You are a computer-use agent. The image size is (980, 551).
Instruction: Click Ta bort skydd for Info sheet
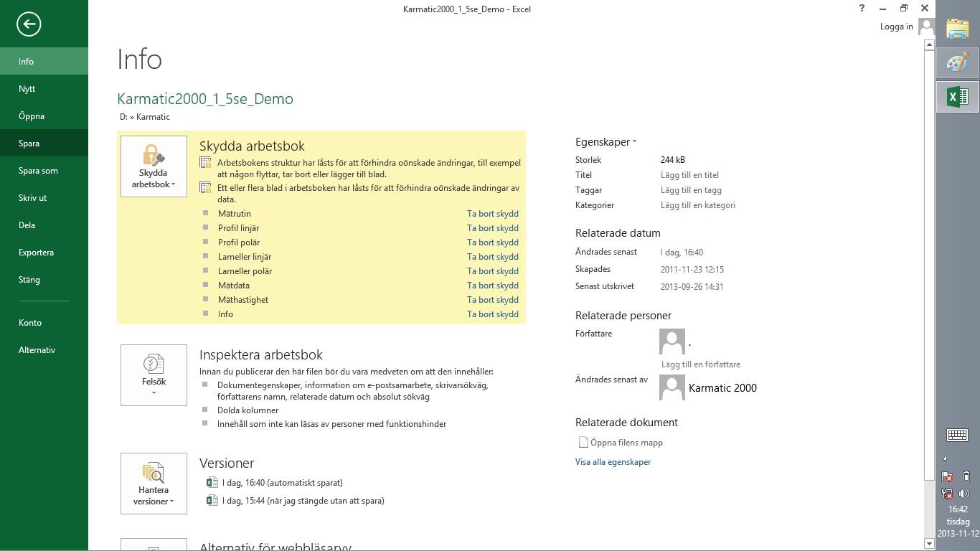click(493, 314)
